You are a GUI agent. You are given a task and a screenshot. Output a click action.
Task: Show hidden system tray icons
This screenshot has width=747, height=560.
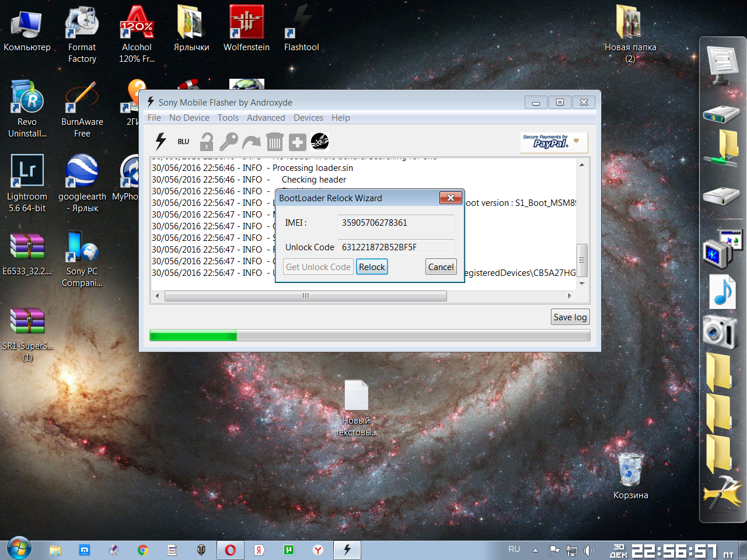[x=535, y=550]
